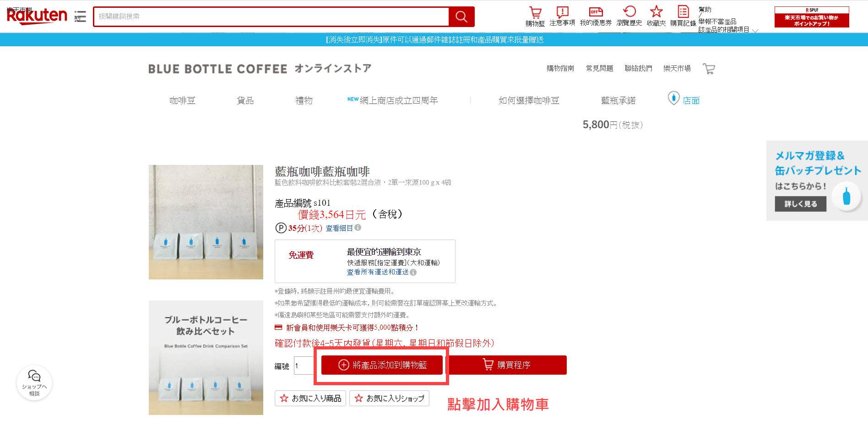Open the 禮物 menu item
The image size is (868, 431).
tap(304, 100)
